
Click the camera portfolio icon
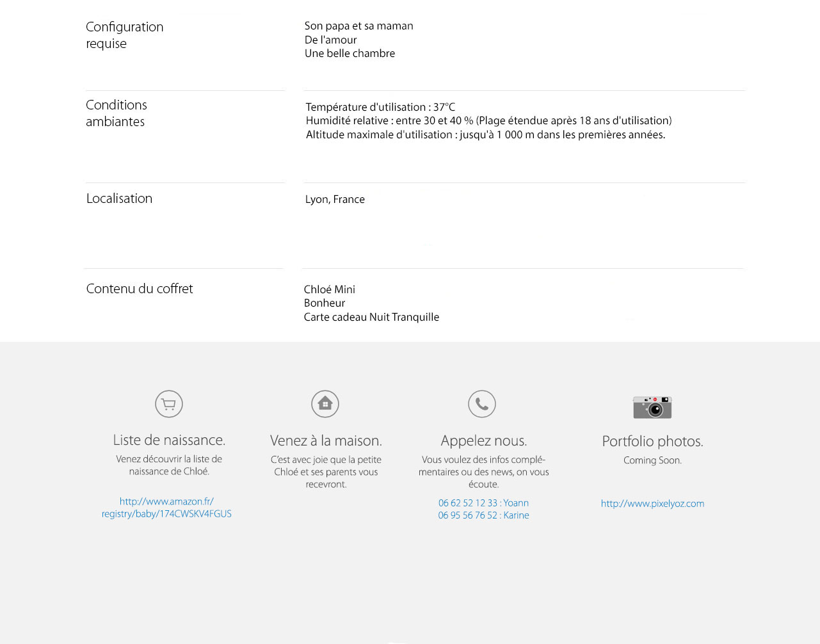652,407
